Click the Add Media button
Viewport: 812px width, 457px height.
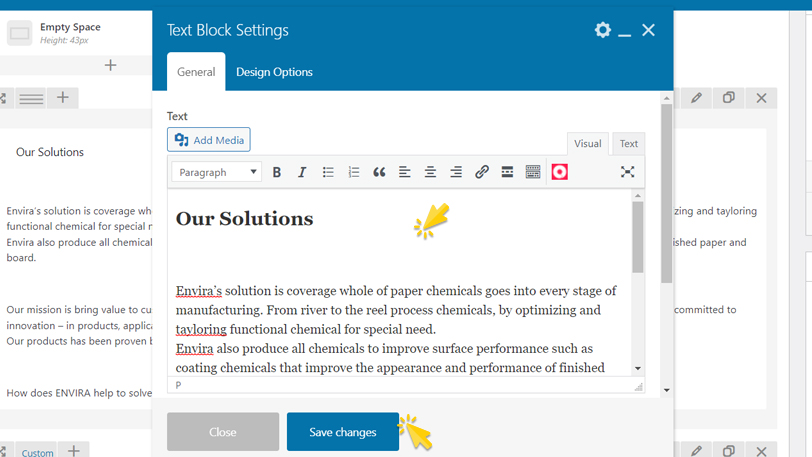pos(209,140)
